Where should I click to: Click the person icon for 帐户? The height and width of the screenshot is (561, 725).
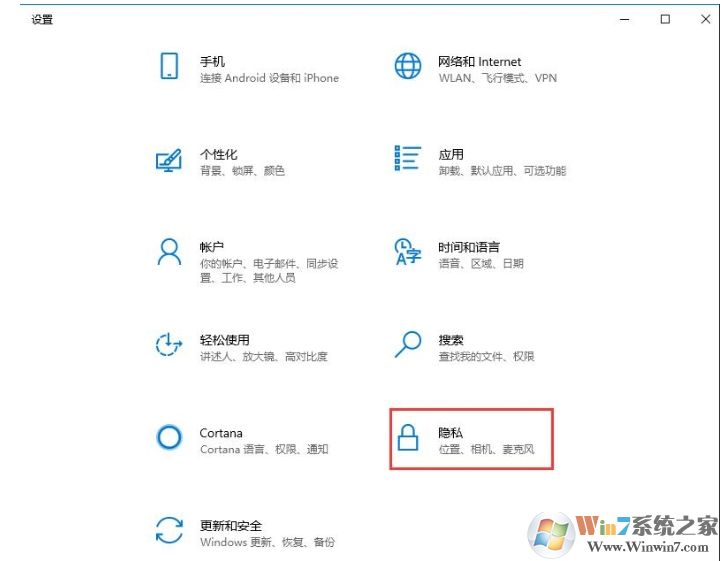pyautogui.click(x=169, y=252)
